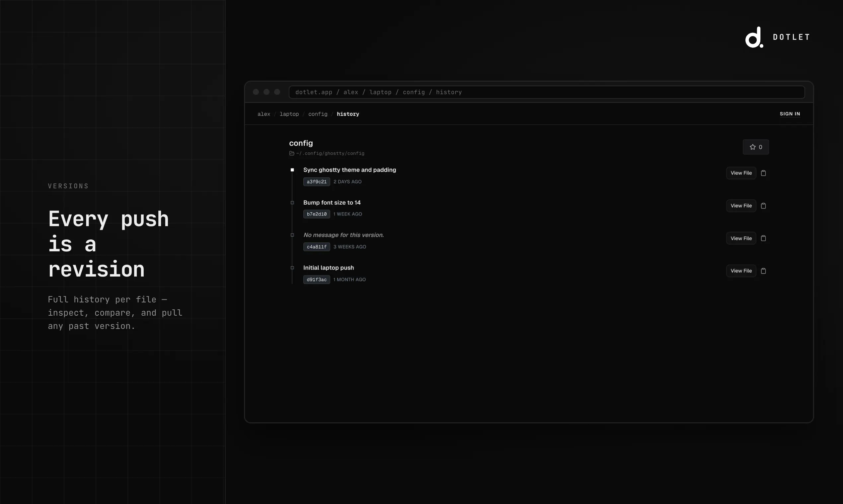Click 'Sync ghostty theme and padding' title
This screenshot has height=504, width=843.
[349, 170]
